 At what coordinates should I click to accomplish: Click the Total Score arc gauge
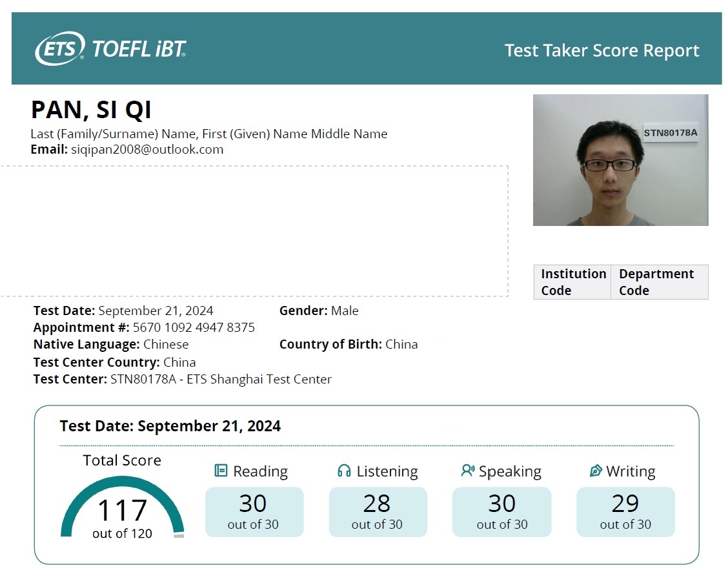tap(122, 507)
